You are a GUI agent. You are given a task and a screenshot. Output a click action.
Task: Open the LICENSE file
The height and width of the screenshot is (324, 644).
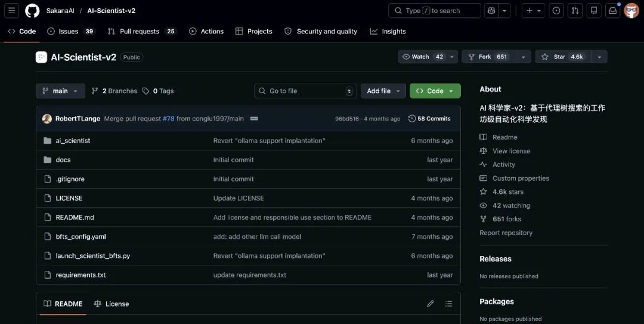pos(69,198)
